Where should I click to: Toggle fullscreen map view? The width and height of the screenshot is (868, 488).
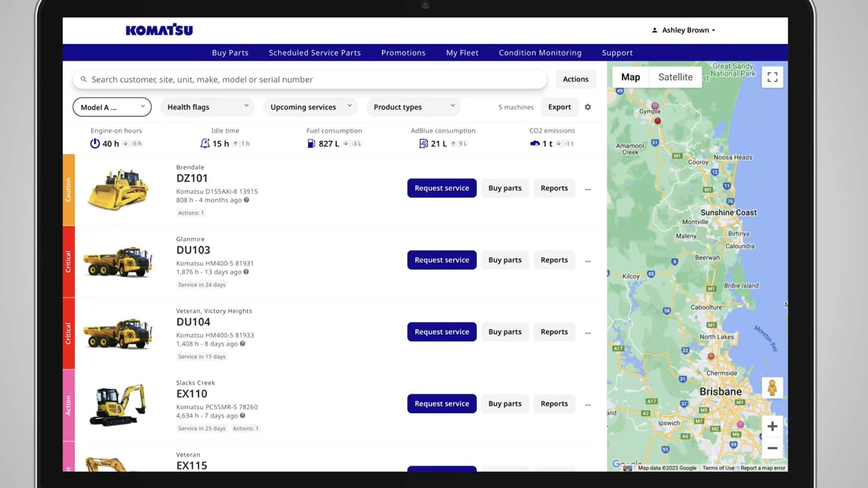click(x=772, y=77)
